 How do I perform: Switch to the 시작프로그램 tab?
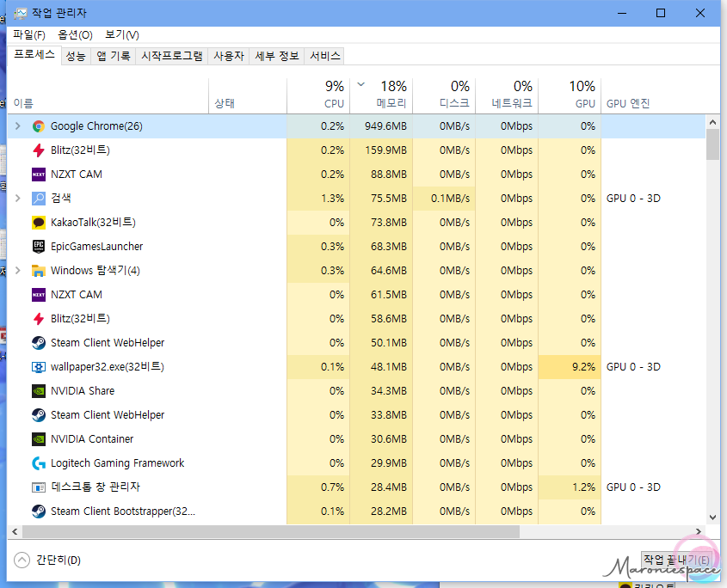pos(171,56)
